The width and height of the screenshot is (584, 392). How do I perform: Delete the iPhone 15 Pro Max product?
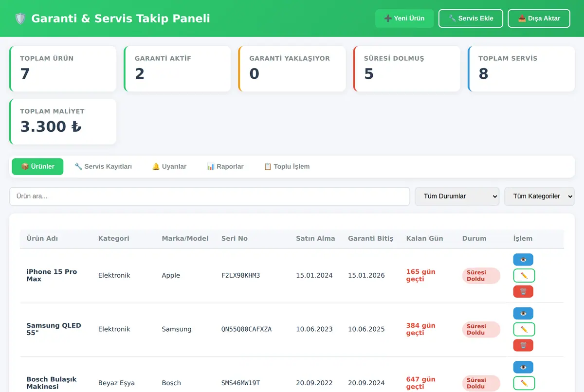pos(523,292)
